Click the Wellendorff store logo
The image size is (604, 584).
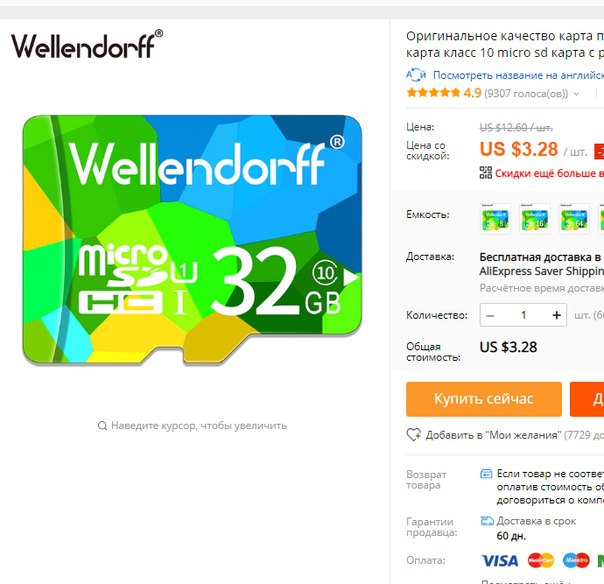tap(87, 44)
